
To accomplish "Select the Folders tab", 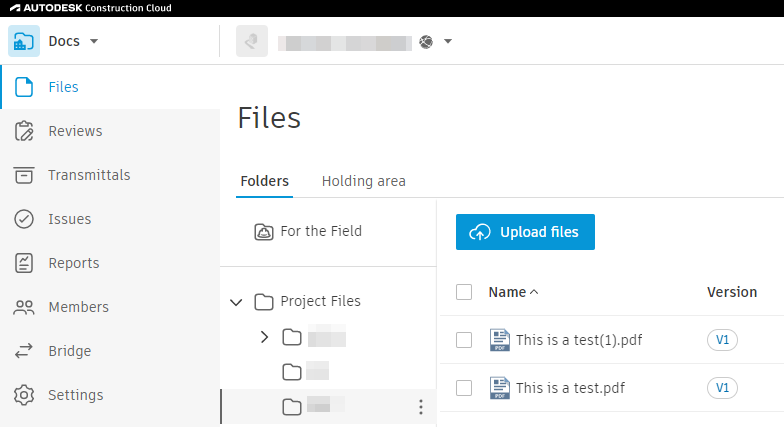I will coord(265,181).
